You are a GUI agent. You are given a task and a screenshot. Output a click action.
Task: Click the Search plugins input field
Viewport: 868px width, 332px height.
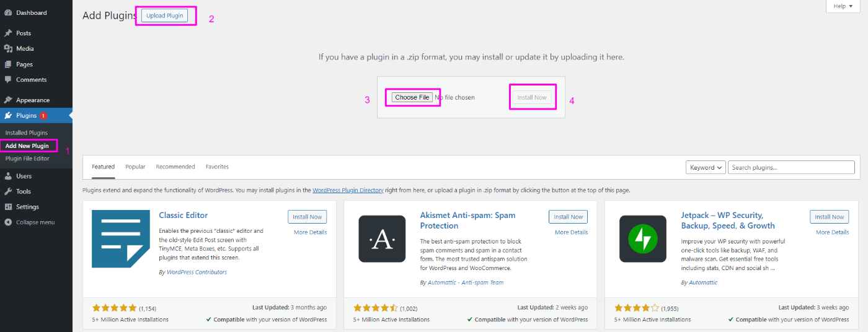(x=791, y=167)
